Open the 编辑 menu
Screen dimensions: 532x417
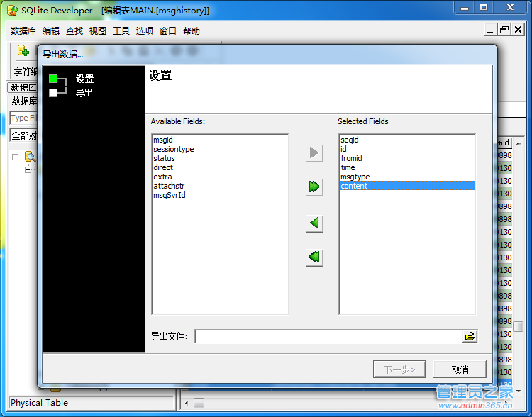[51, 31]
